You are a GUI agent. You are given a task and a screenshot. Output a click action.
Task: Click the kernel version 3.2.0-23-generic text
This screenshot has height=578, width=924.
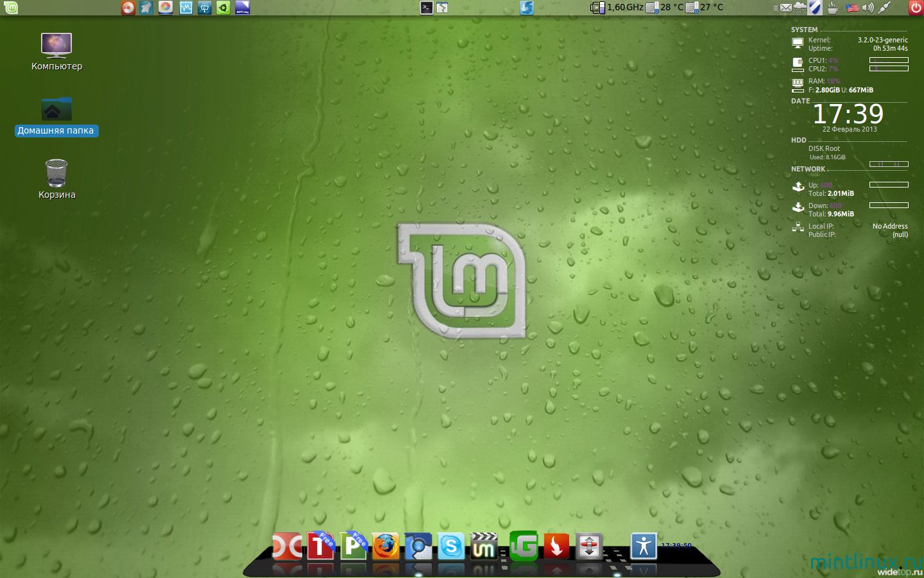tap(883, 40)
